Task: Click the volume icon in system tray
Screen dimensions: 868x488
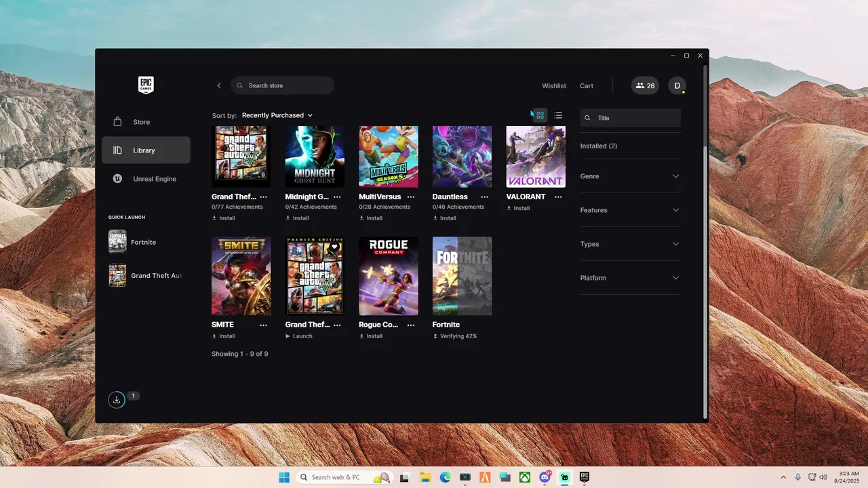Action: (823, 477)
